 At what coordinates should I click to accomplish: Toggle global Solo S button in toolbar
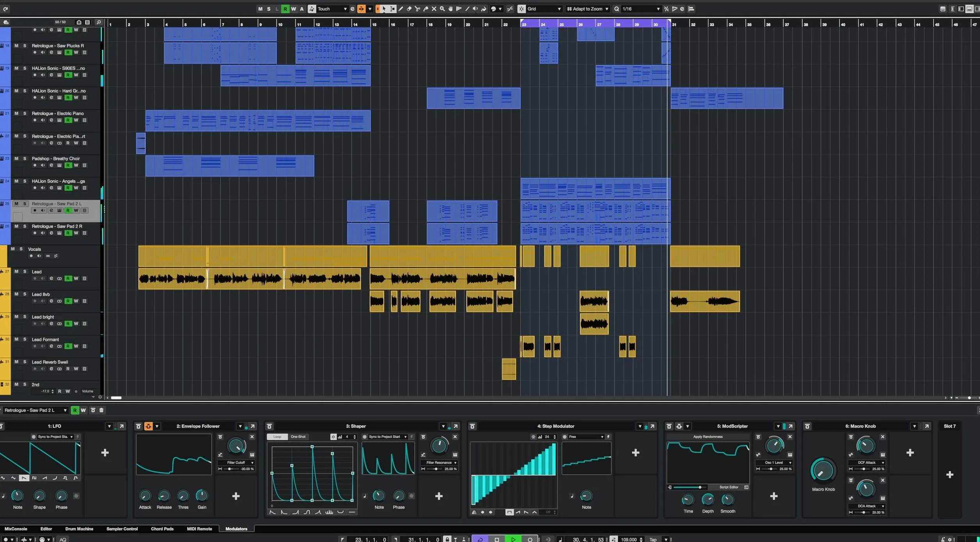click(x=269, y=9)
